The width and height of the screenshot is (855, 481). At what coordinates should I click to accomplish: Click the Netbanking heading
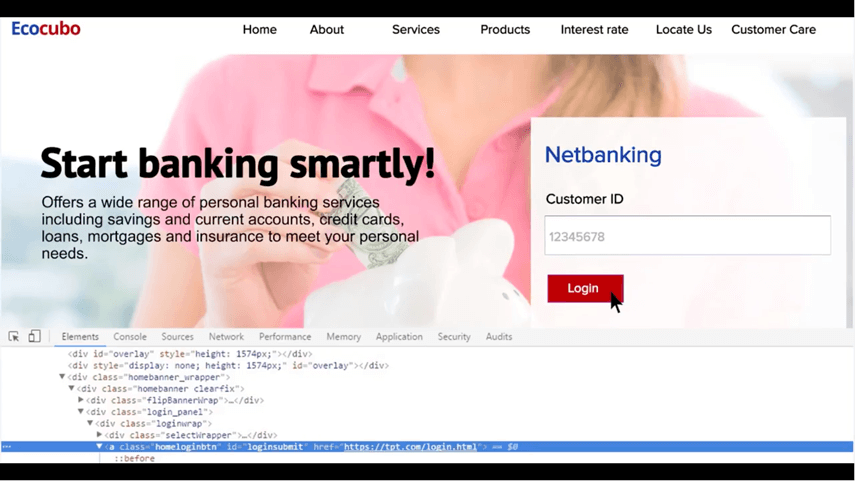[603, 155]
